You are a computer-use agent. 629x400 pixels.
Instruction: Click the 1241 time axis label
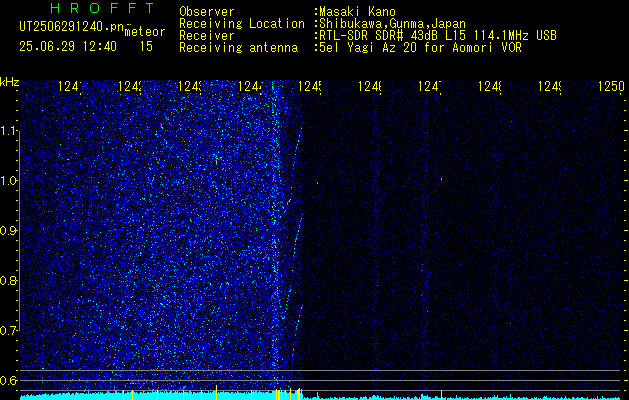70,86
